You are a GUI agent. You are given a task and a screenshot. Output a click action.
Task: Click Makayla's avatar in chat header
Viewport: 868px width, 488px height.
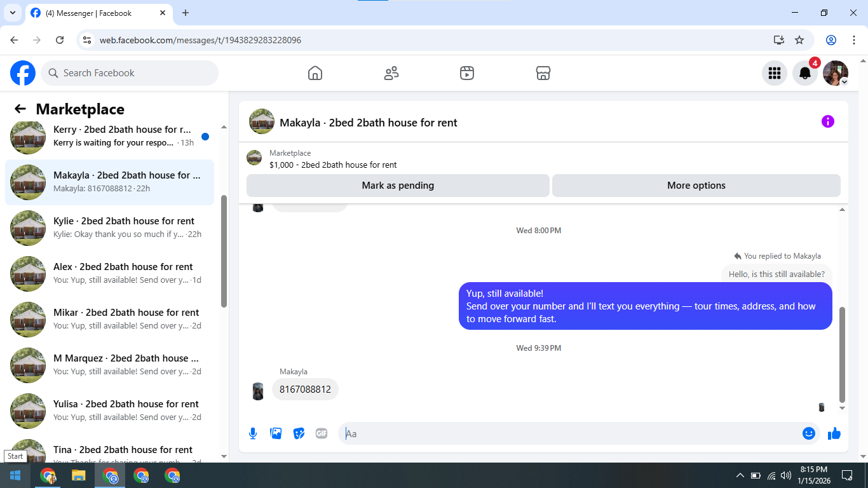coord(262,121)
